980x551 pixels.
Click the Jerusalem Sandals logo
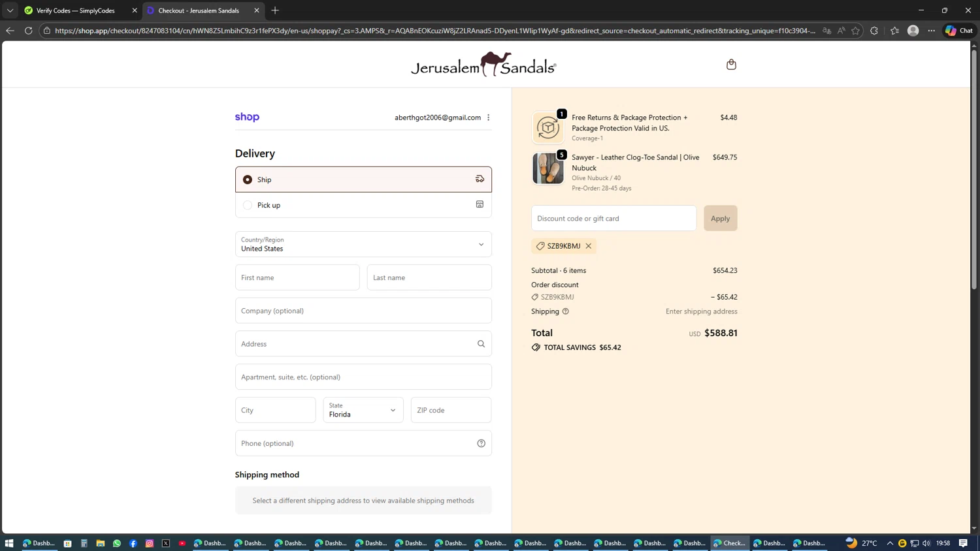(x=483, y=65)
